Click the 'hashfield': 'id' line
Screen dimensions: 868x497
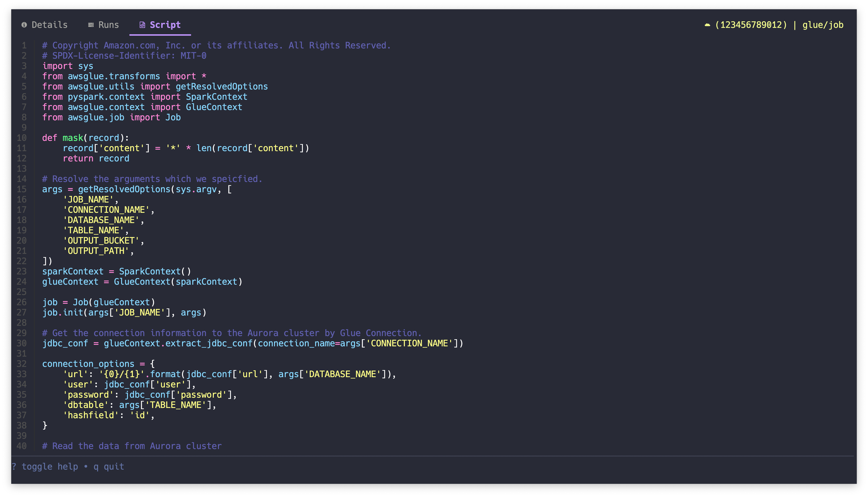[x=109, y=415]
